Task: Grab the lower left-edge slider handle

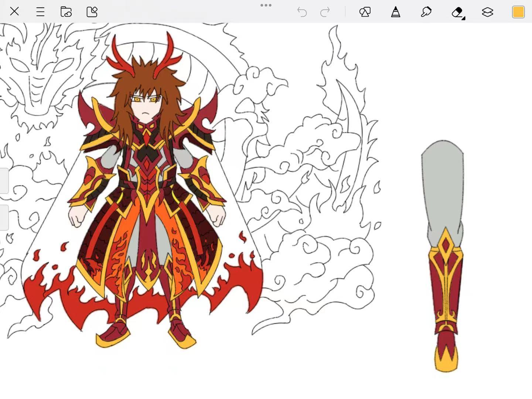Action: coord(4,218)
